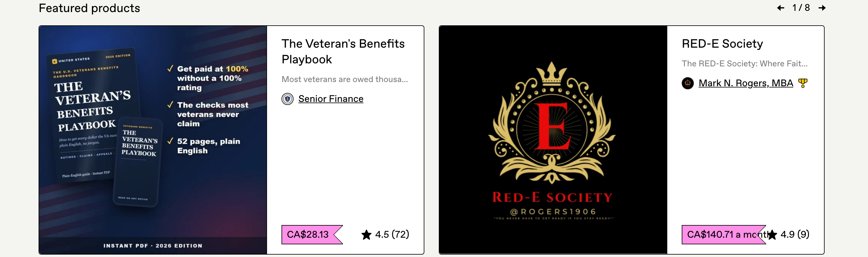This screenshot has width=868, height=257.
Task: Advance to next featured products page
Action: pyautogui.click(x=822, y=8)
